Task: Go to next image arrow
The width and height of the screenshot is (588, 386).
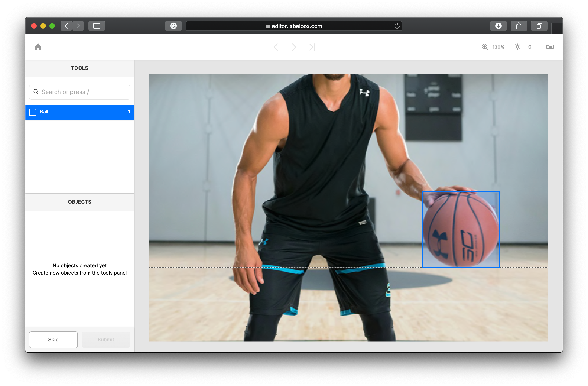Action: pyautogui.click(x=294, y=47)
